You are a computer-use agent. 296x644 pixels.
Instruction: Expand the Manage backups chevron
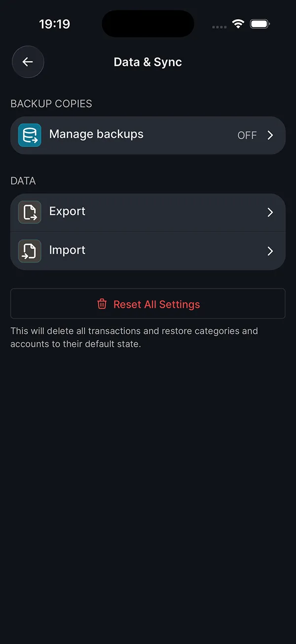[x=270, y=135]
